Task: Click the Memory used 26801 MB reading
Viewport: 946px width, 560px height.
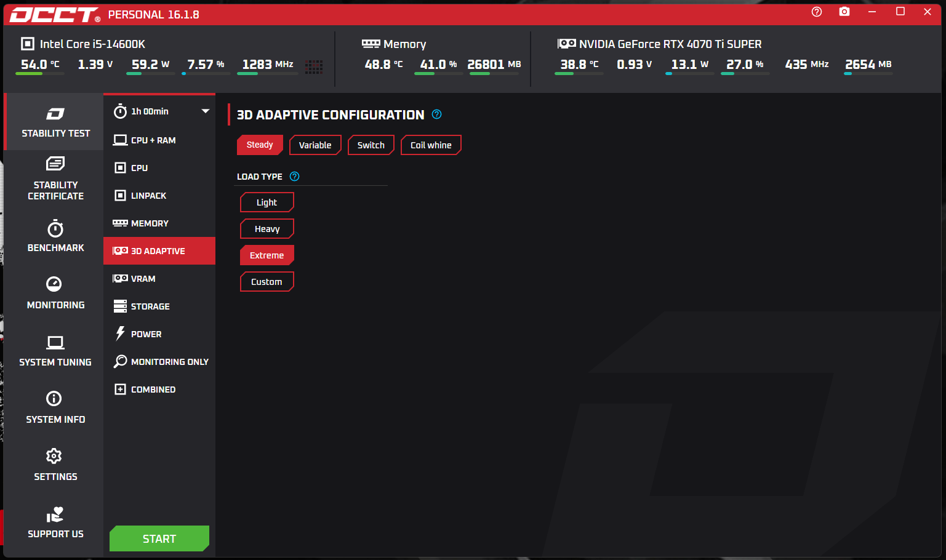Action: 494,65
